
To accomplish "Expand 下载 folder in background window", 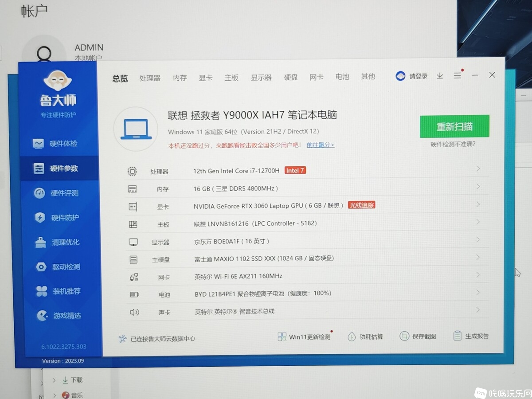I will (54, 380).
